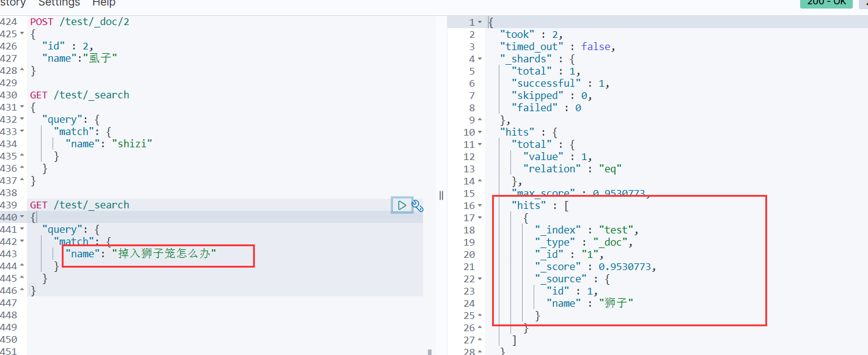
Task: Click the GET /test/_search line at 439
Action: [x=79, y=205]
